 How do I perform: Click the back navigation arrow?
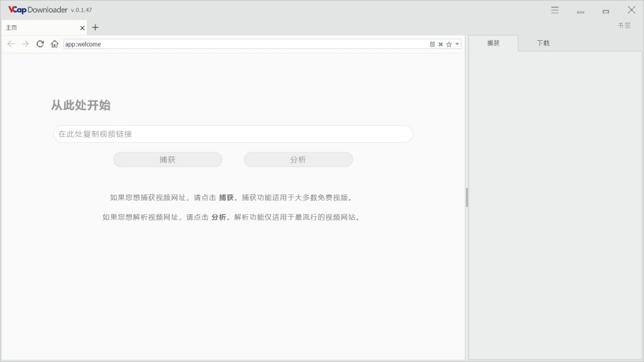pyautogui.click(x=11, y=44)
